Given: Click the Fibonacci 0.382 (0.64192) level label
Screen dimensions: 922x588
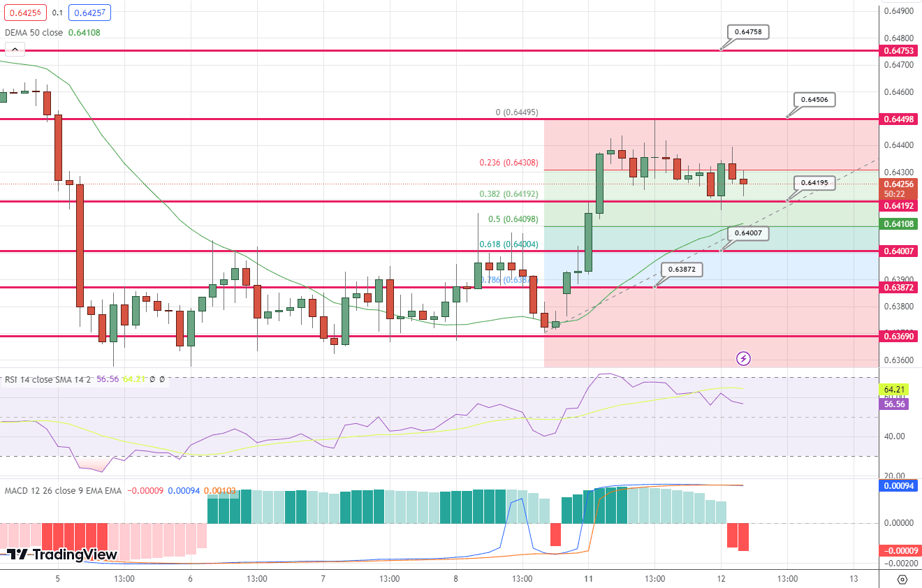Looking at the screenshot, I should [508, 194].
